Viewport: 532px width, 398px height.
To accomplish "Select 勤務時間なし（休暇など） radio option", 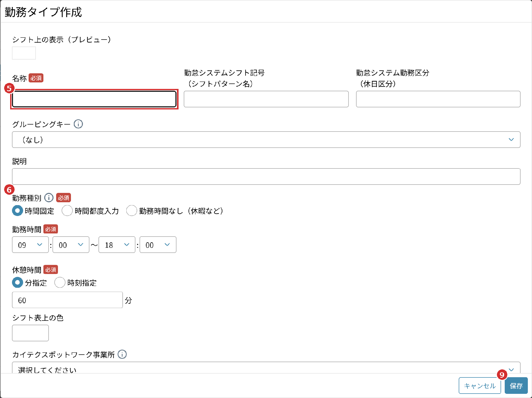I will pos(132,211).
